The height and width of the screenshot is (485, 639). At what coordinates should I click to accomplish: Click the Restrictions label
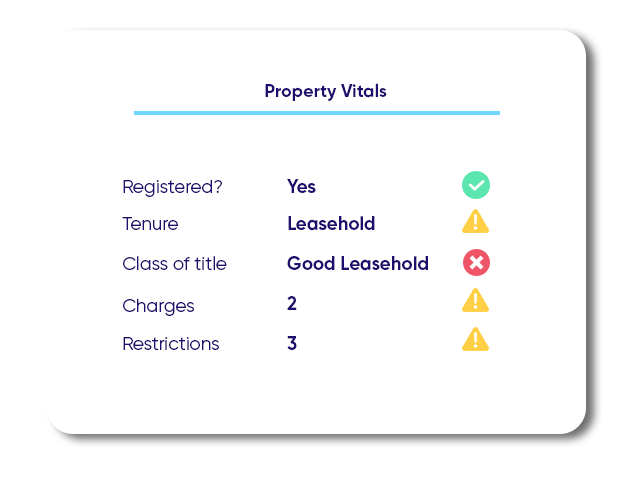[x=171, y=344]
